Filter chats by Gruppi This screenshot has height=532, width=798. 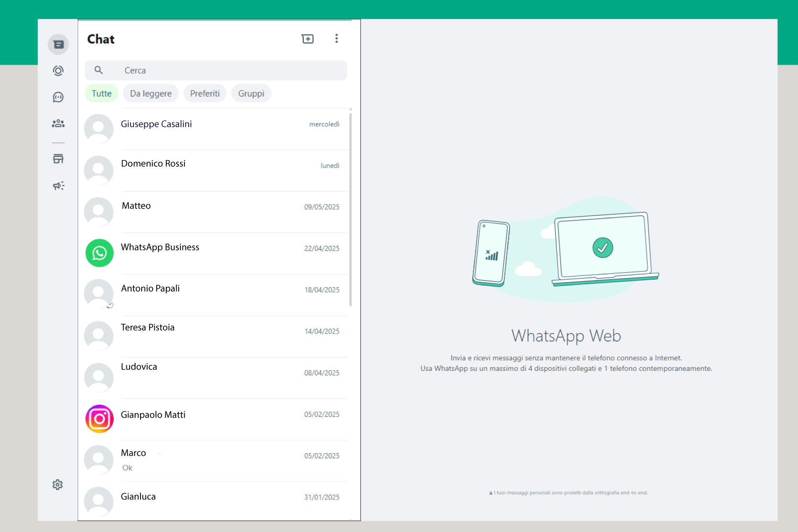(251, 94)
